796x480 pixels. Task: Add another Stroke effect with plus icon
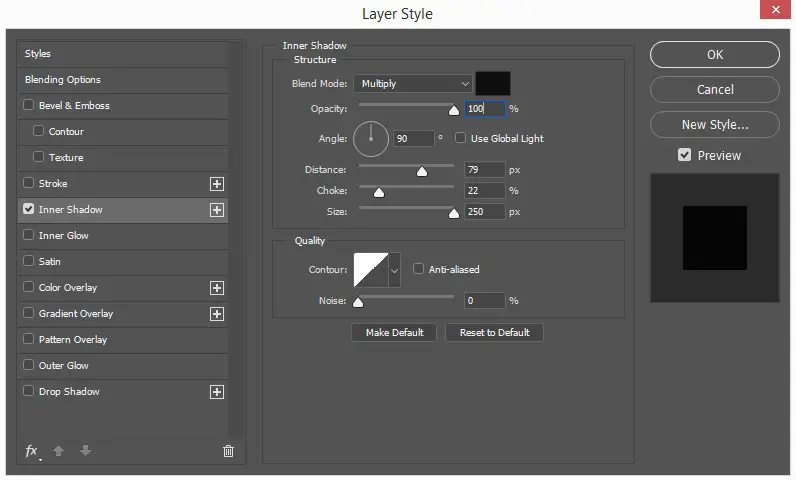tap(217, 184)
